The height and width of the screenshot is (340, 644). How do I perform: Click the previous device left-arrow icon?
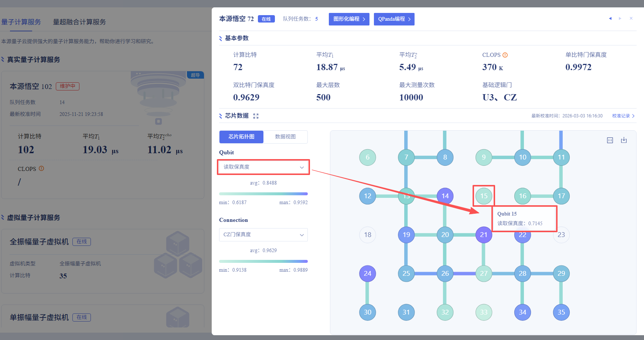pyautogui.click(x=610, y=18)
